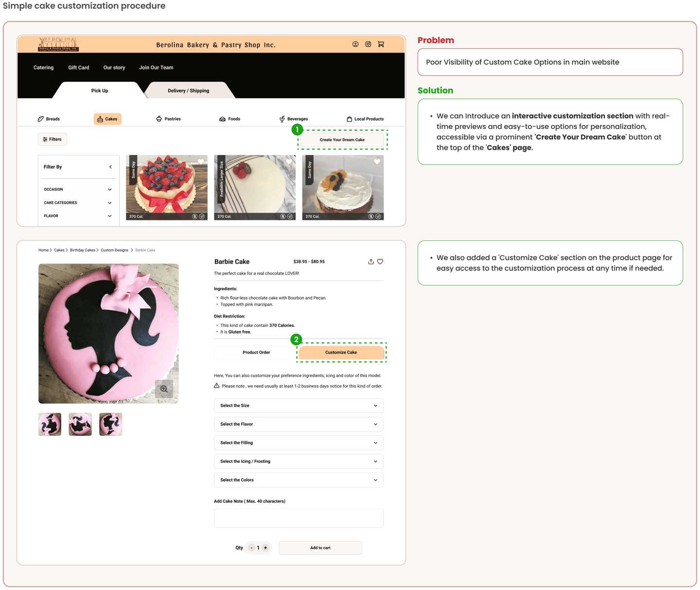Select the first Barbie Cake thumbnail
The height and width of the screenshot is (590, 700).
pos(50,424)
